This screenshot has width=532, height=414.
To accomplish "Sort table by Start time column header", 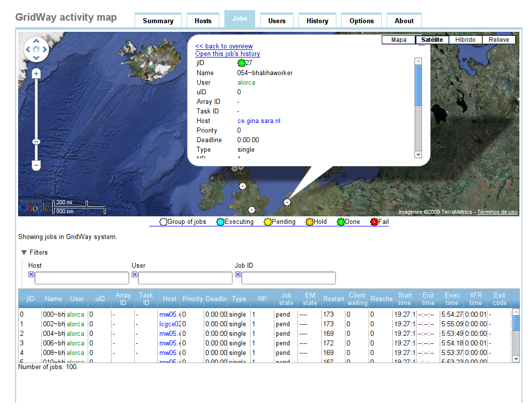I will (x=404, y=299).
